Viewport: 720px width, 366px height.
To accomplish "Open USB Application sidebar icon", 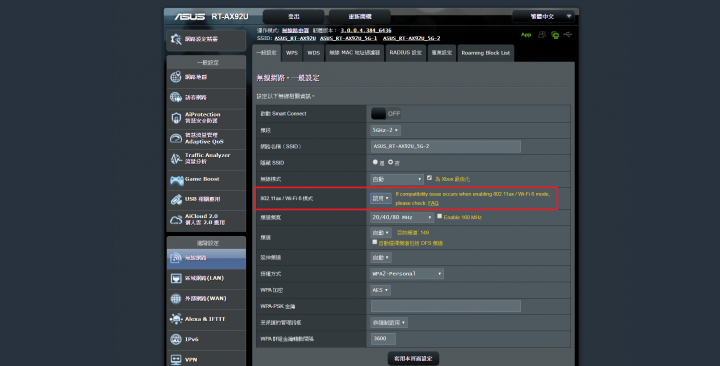I will click(176, 199).
